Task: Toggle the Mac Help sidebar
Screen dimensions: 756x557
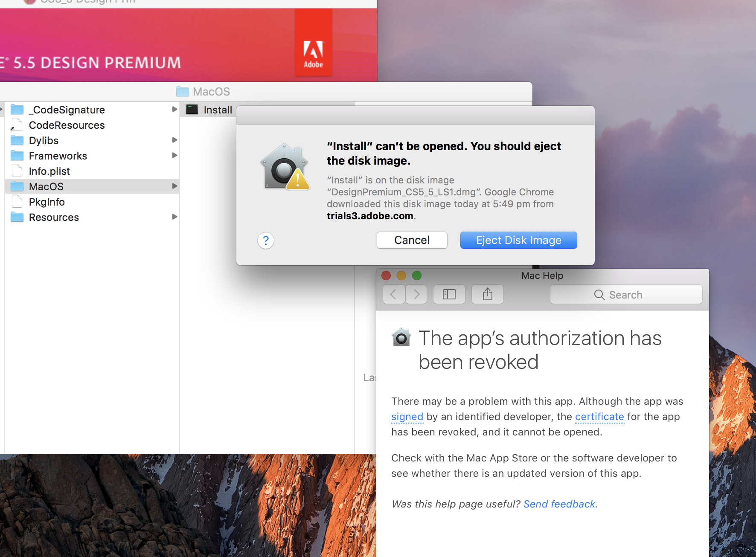Action: 449,294
